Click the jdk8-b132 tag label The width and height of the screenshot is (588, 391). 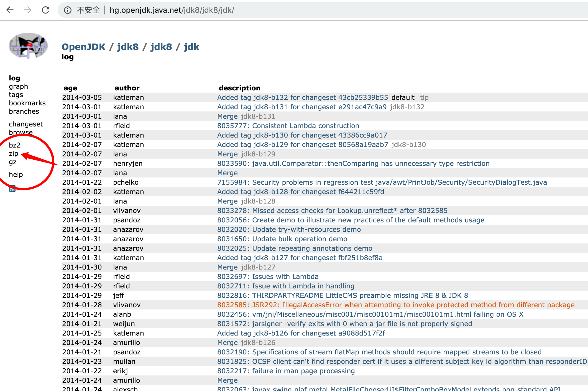click(407, 107)
